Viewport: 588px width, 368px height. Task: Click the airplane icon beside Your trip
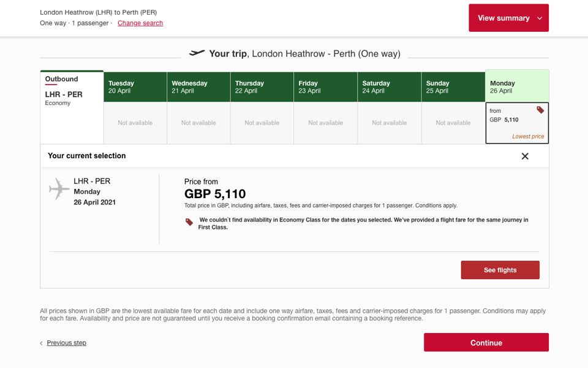pos(197,53)
